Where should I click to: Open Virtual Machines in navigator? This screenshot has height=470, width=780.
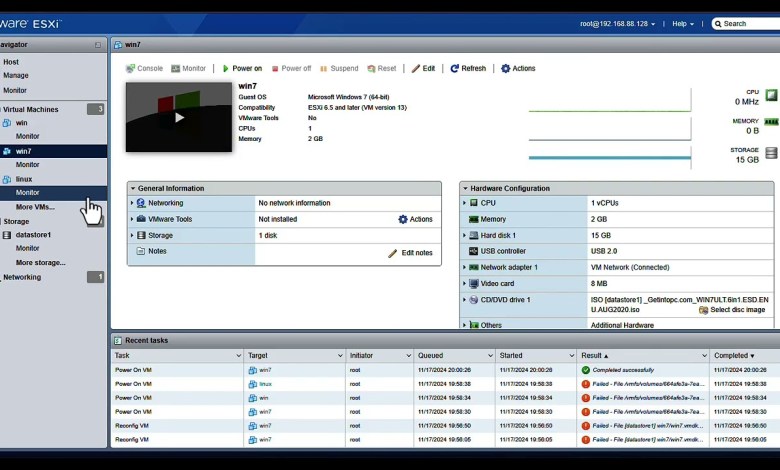click(30, 109)
